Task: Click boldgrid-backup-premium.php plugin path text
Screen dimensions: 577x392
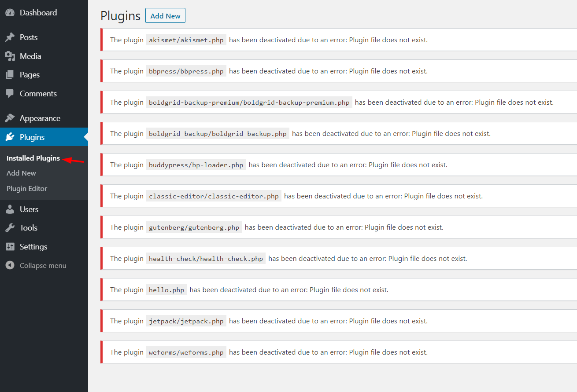Action: [x=249, y=103]
